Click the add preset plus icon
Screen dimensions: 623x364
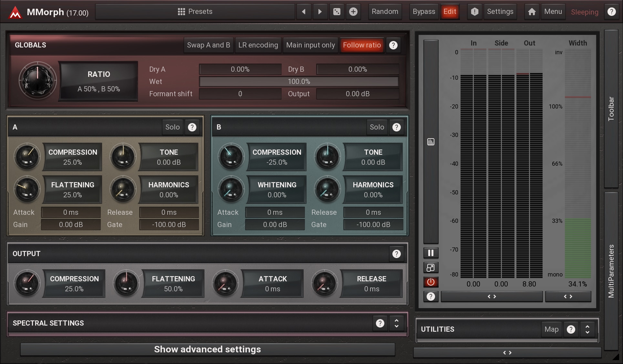pyautogui.click(x=353, y=12)
